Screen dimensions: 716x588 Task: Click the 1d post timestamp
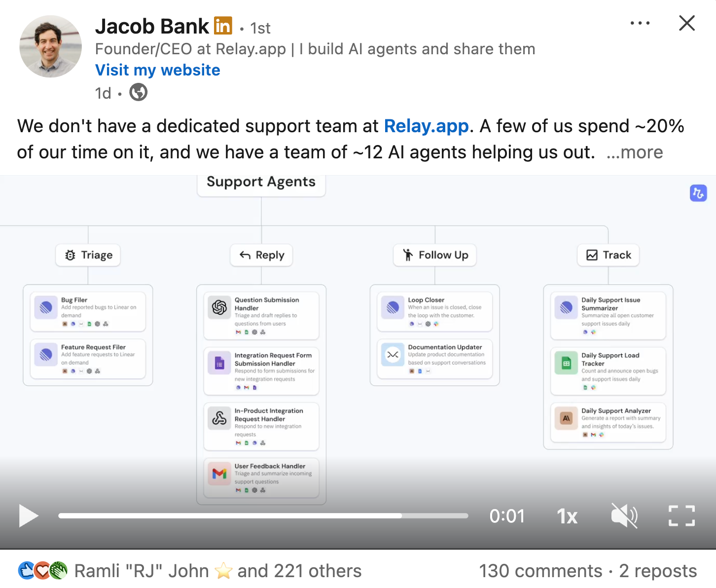(103, 93)
